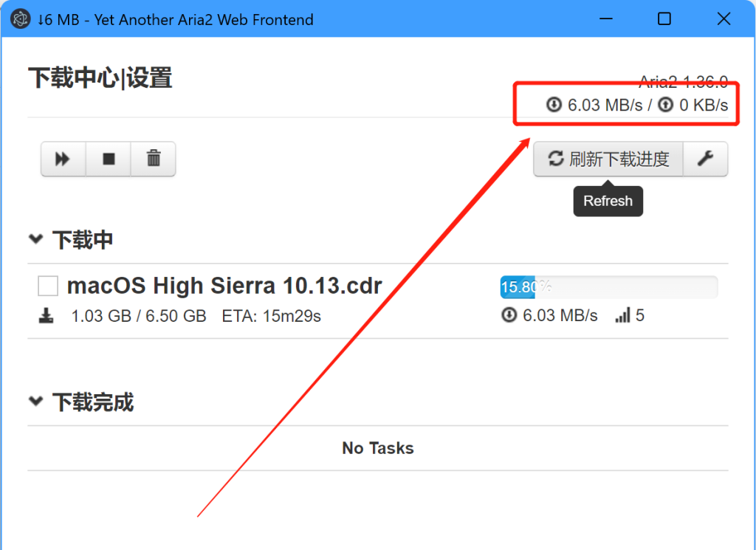Close the Aria2 Web Frontend window
The height and width of the screenshot is (550, 756).
[724, 19]
